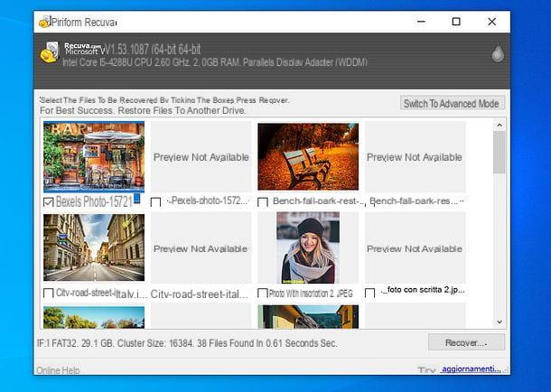Tick the City-road-street-italy checkbox

[49, 294]
